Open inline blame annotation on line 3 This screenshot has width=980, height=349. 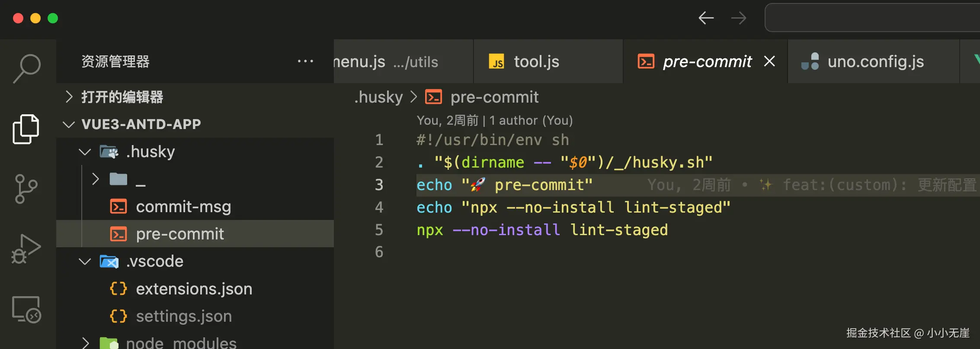pyautogui.click(x=812, y=185)
